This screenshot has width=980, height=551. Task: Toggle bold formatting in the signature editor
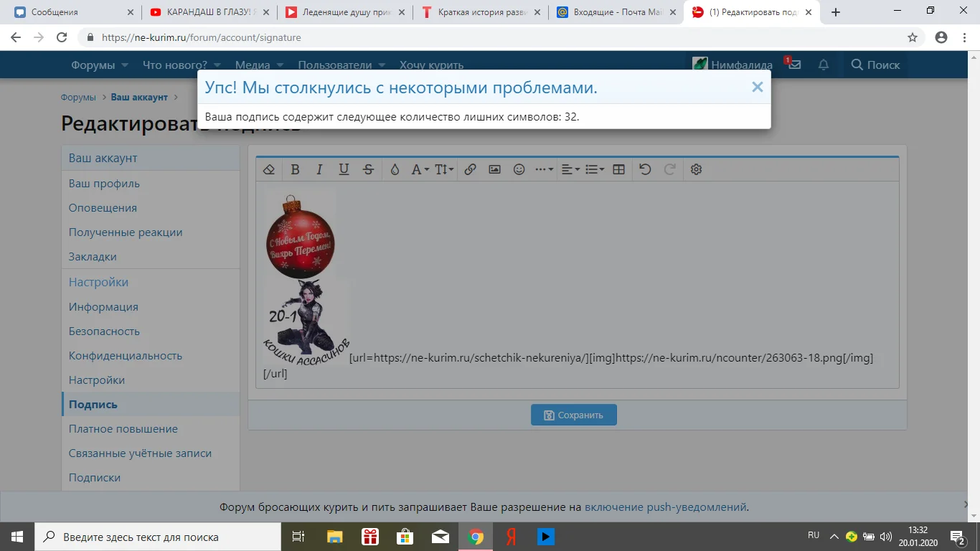point(295,169)
